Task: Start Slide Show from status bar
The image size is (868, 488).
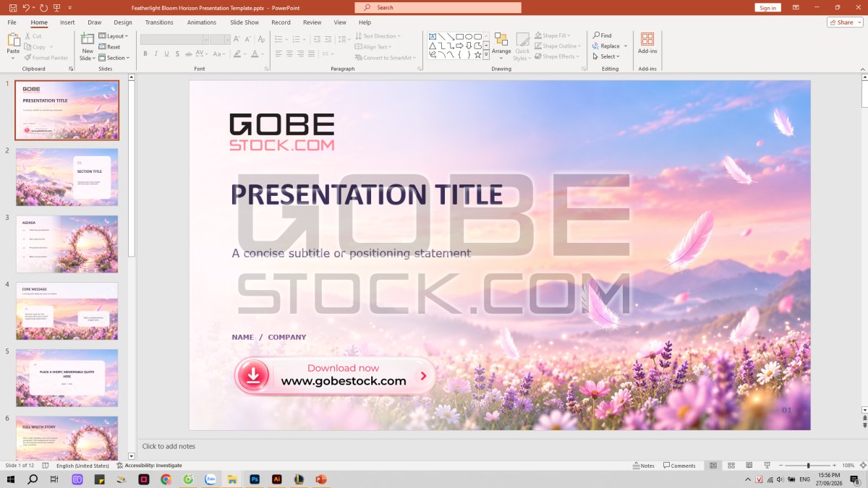Action: [767, 466]
